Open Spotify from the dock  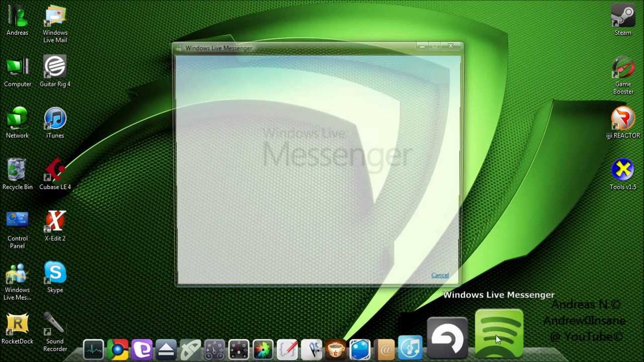click(x=499, y=333)
